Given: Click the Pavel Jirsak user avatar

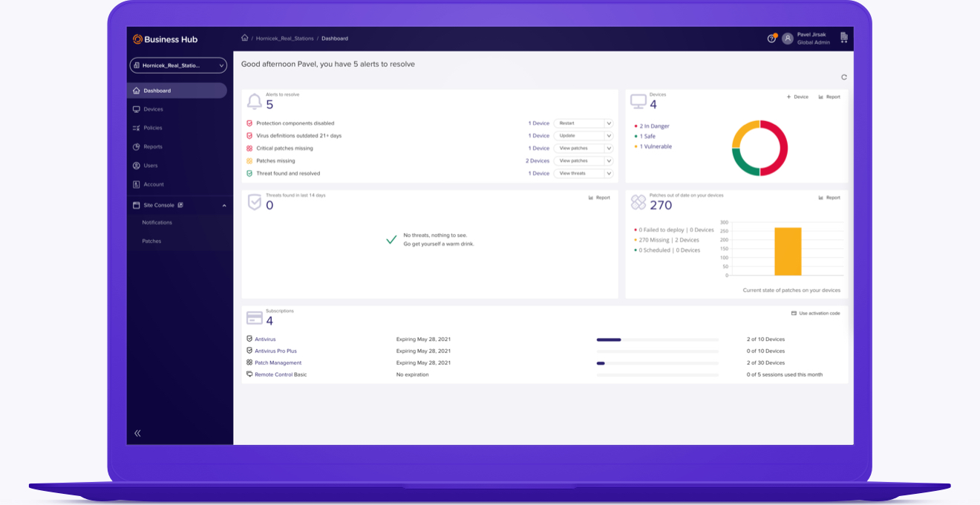Looking at the screenshot, I should pyautogui.click(x=788, y=39).
